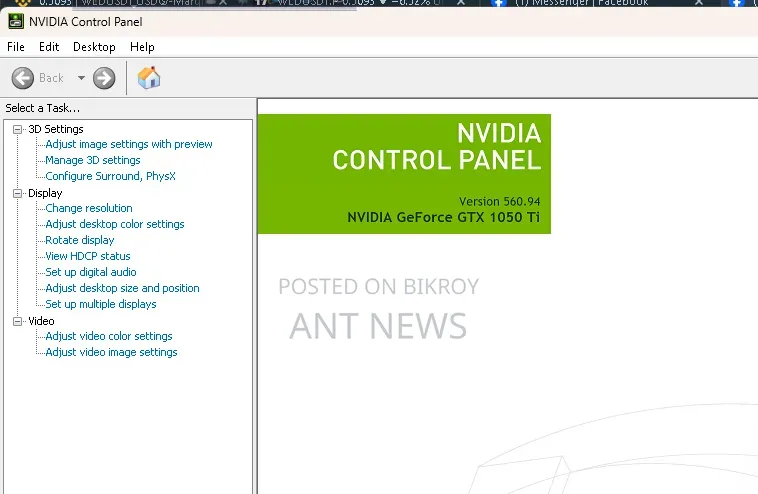Viewport: 758px width, 494px height.
Task: Open the Back history dropdown arrow
Action: click(x=81, y=78)
